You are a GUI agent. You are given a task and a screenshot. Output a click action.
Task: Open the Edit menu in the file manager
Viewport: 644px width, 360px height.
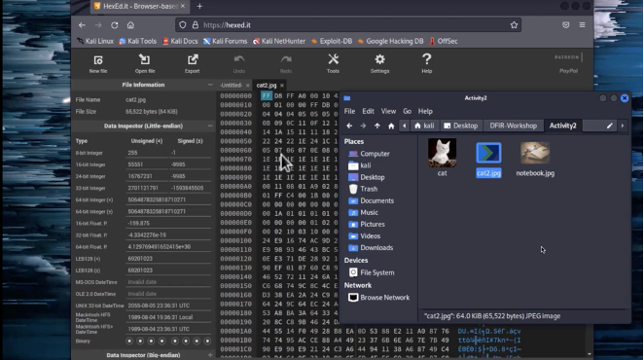(368, 111)
